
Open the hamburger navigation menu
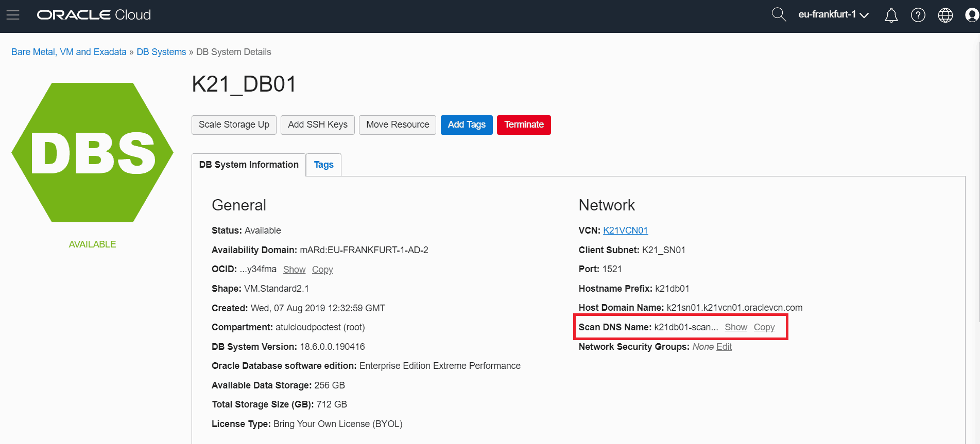tap(13, 15)
